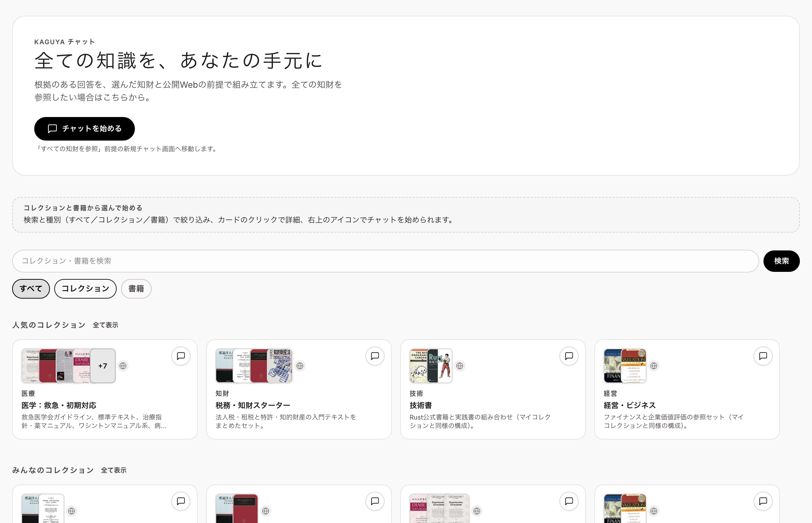
Task: Click the Rust in Action book cover
Action: coord(440,366)
